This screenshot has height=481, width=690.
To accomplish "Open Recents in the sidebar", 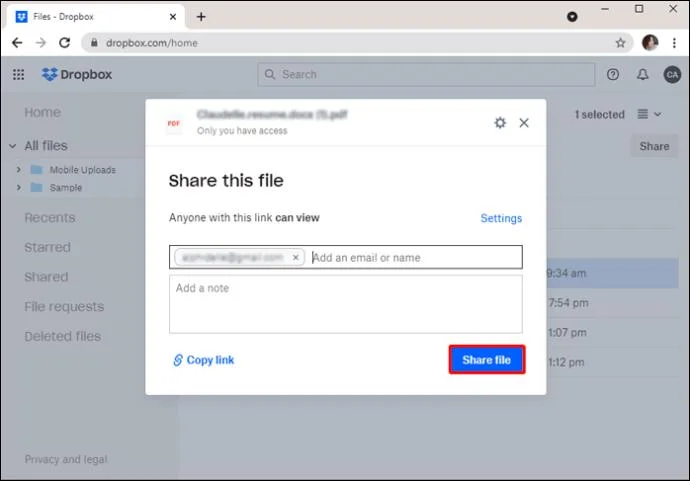I will pyautogui.click(x=50, y=217).
